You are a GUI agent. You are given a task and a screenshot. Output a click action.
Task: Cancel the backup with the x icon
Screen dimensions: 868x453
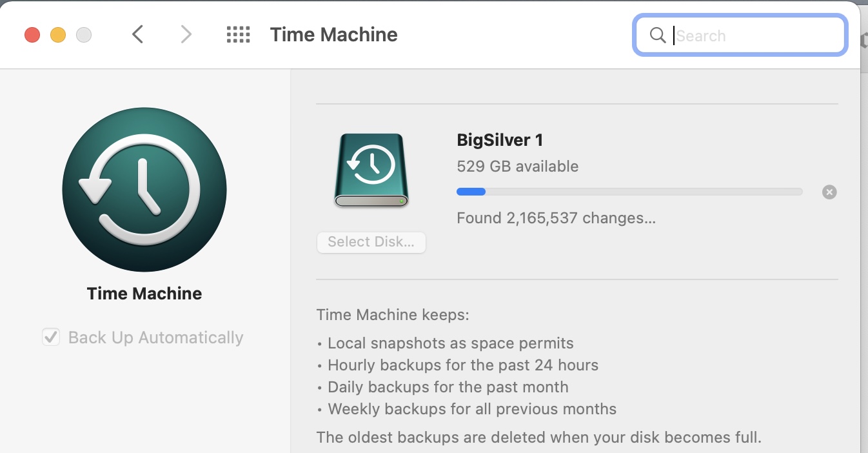pos(829,192)
